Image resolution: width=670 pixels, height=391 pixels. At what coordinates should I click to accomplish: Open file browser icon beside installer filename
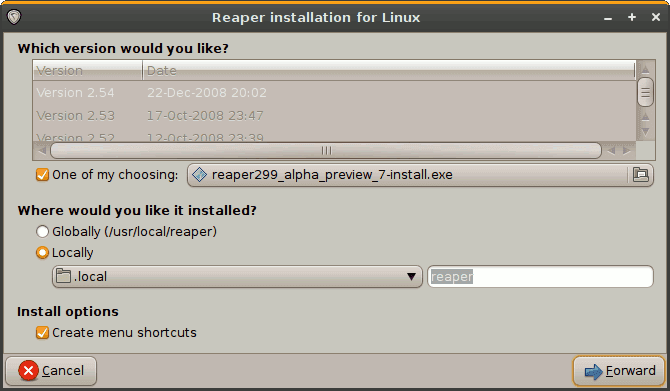(x=640, y=174)
